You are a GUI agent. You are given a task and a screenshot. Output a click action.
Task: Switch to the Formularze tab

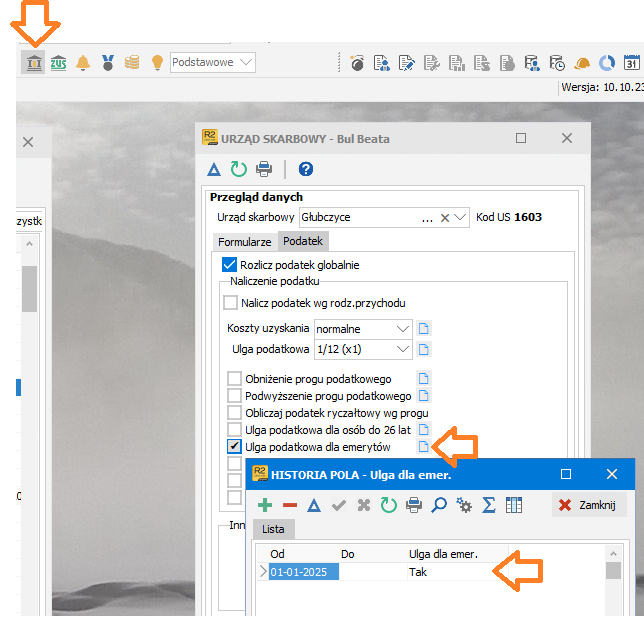245,242
